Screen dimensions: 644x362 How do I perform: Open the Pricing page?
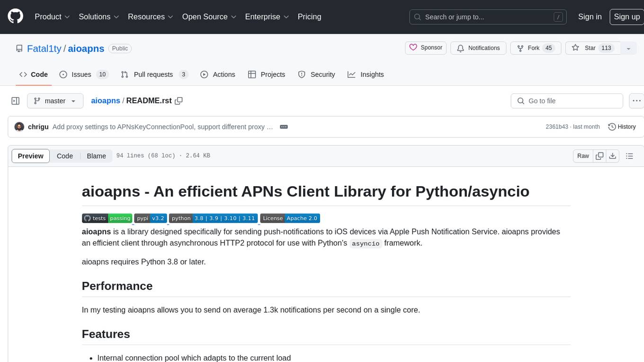(309, 17)
